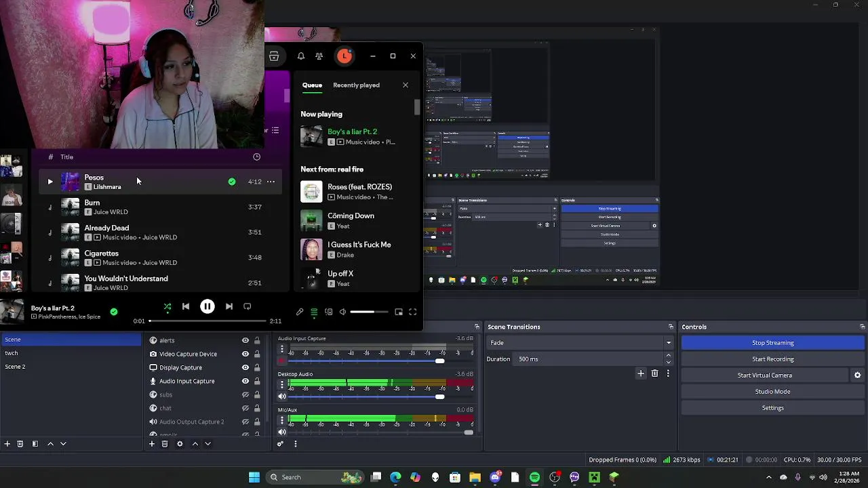868x488 pixels.
Task: Toggle saved checkmark for Boy's a liar Pt. 2
Action: pyautogui.click(x=114, y=312)
